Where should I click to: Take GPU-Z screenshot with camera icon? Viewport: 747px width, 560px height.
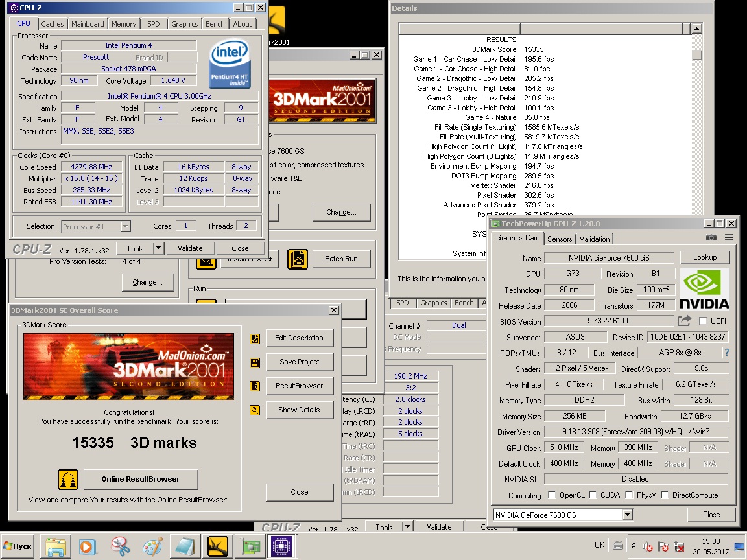[711, 237]
